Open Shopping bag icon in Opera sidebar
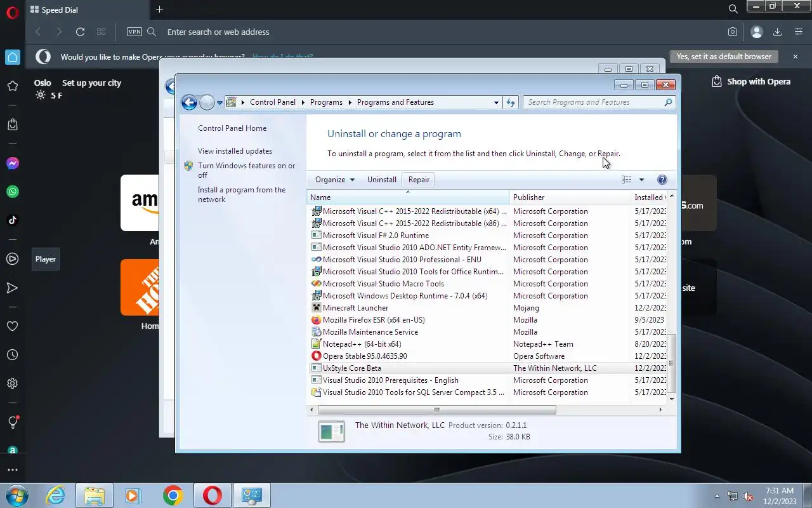This screenshot has width=812, height=508. [x=12, y=124]
